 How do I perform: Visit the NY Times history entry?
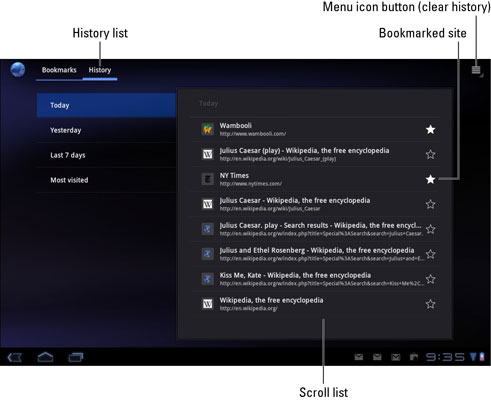pyautogui.click(x=234, y=176)
